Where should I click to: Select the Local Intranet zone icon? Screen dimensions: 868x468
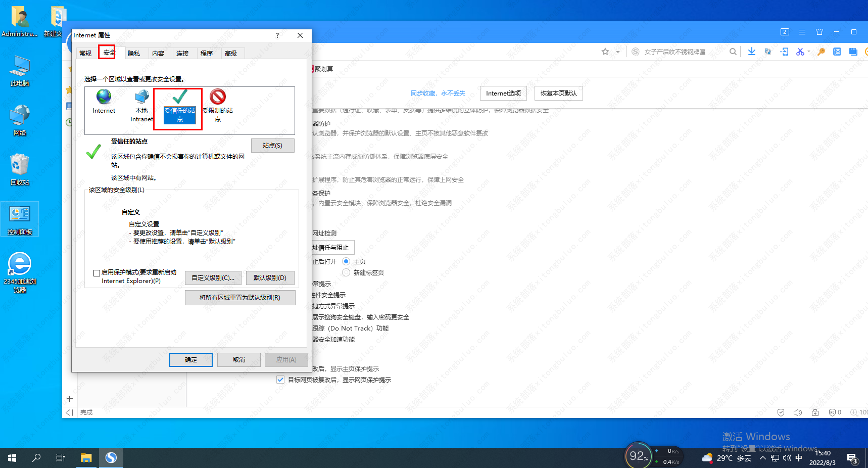142,97
